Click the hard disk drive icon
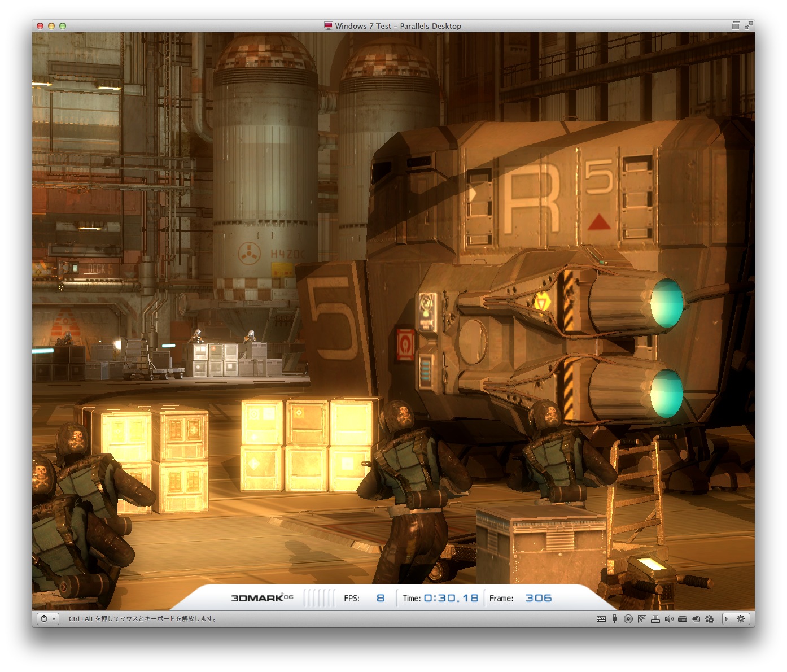Image resolution: width=787 pixels, height=672 pixels. (x=683, y=619)
